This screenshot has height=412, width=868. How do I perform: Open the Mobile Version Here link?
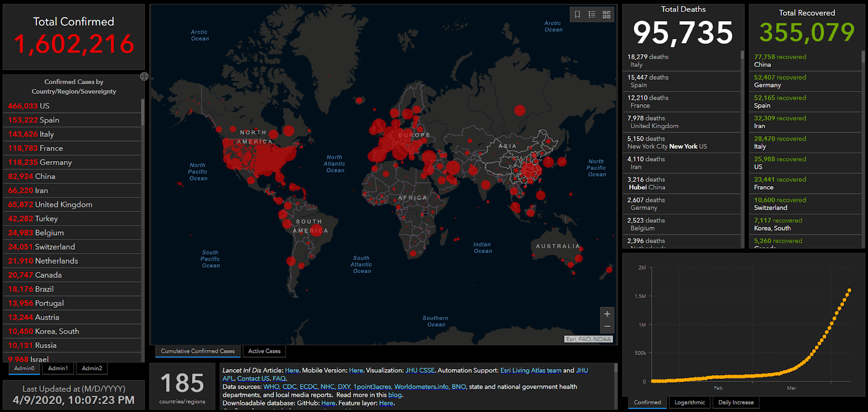tap(356, 371)
